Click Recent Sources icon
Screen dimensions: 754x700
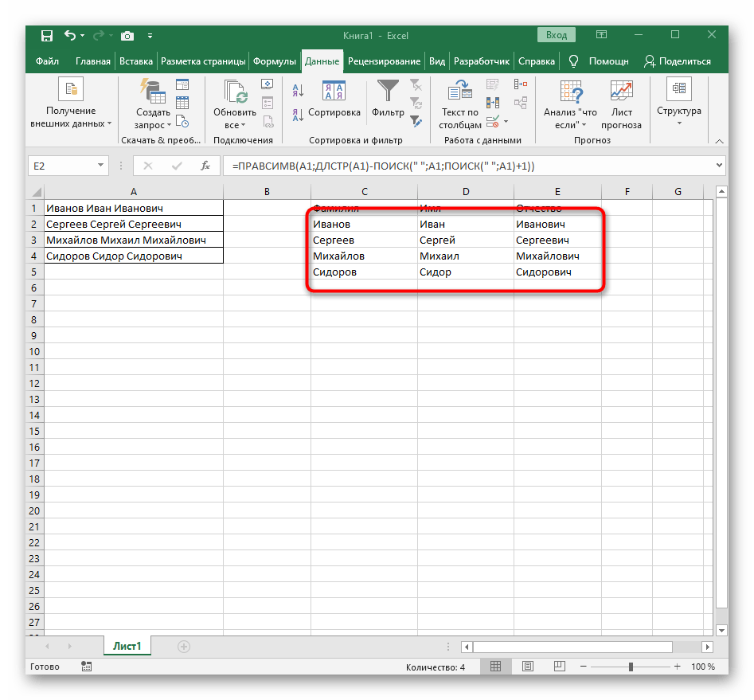tap(182, 121)
